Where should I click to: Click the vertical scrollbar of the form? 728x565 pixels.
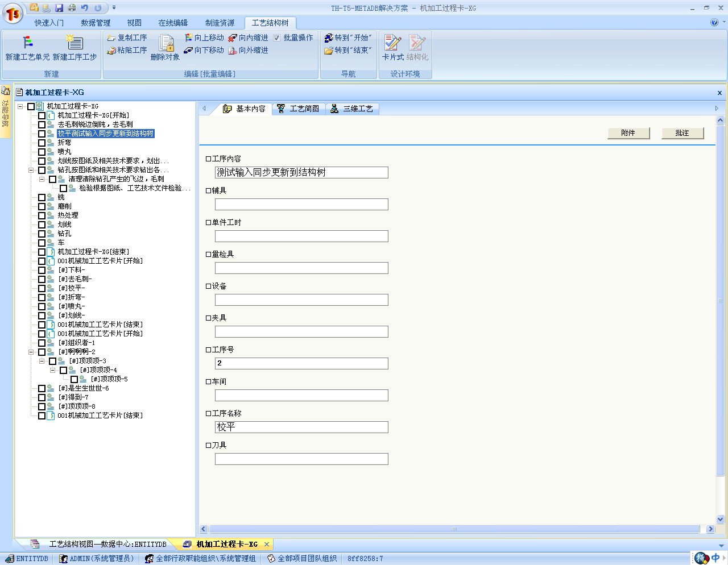(721, 301)
